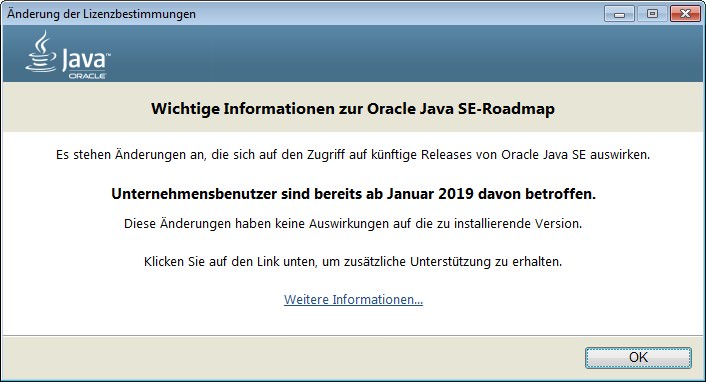Close the Änderung der Lizenzbestimmungen dialog
The height and width of the screenshot is (382, 706).
(x=685, y=14)
